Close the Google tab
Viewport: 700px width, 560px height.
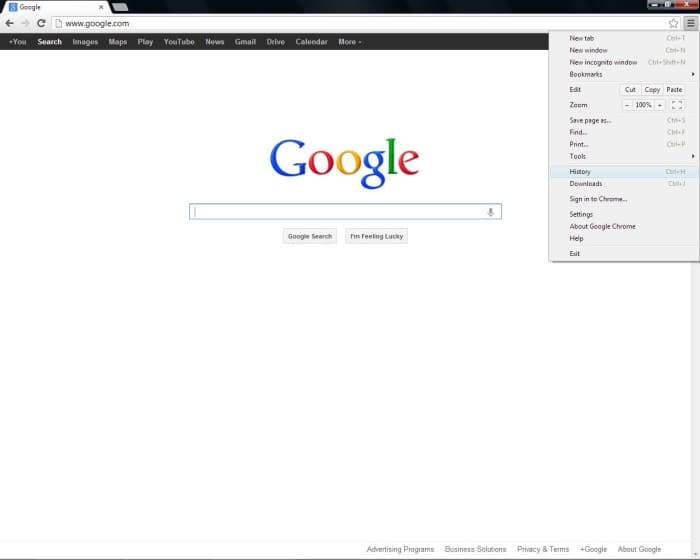click(x=101, y=7)
